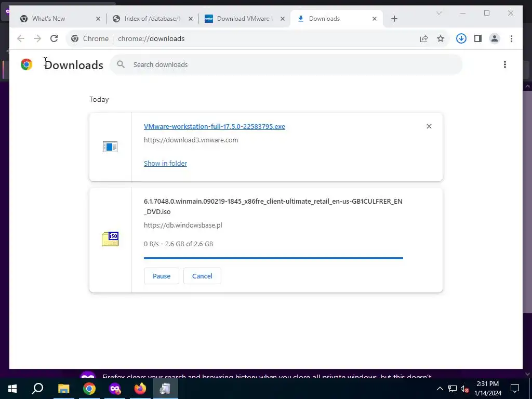The width and height of the screenshot is (532, 399).
Task: Focus the Search downloads field
Action: click(286, 64)
